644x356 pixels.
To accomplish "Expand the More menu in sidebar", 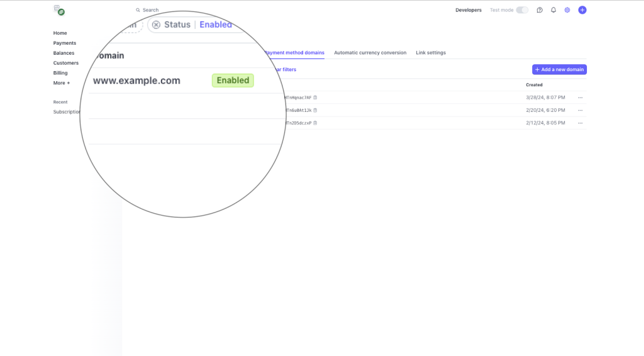I will [62, 83].
